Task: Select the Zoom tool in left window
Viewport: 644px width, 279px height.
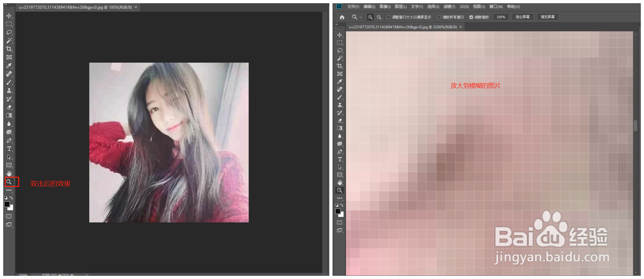Action: (x=9, y=182)
